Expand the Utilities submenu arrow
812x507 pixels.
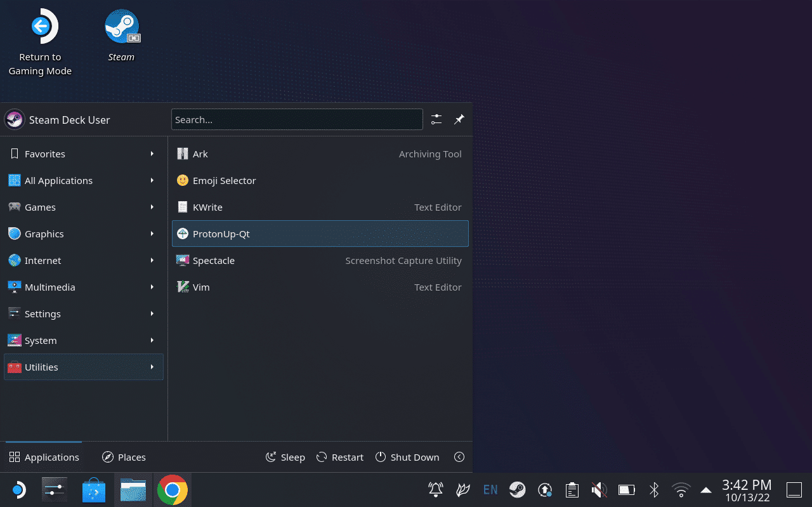tap(152, 367)
